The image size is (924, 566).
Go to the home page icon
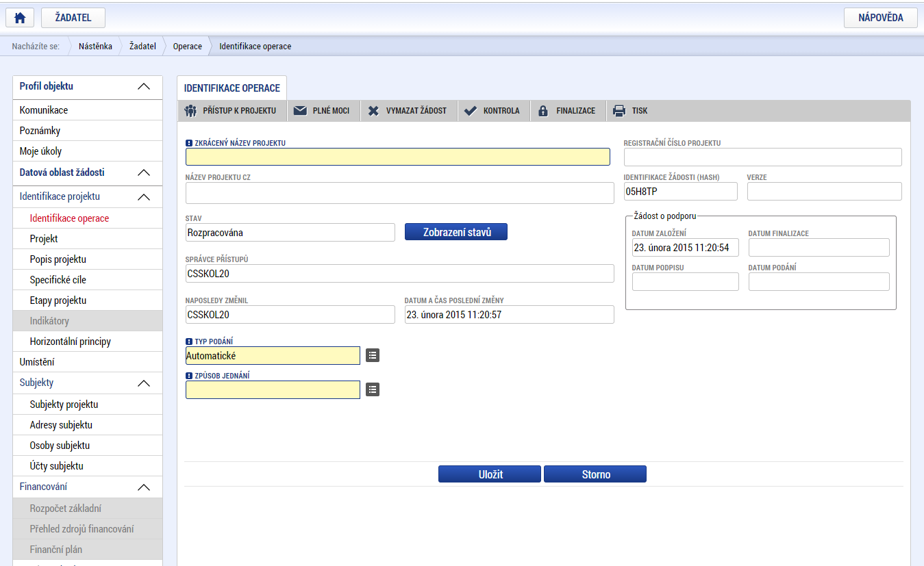(x=20, y=18)
